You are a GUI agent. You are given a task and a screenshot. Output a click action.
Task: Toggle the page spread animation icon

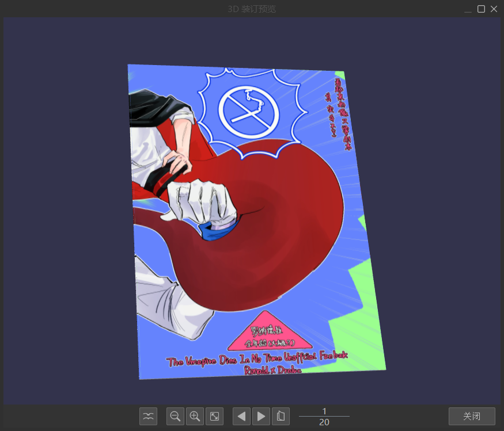[x=148, y=416]
